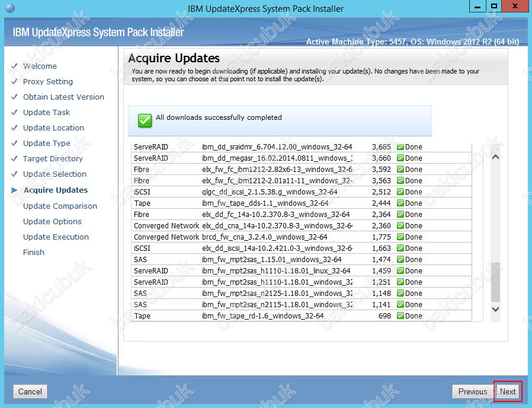This screenshot has width=532, height=408.
Task: Open the Update Comparison step
Action: [x=60, y=206]
